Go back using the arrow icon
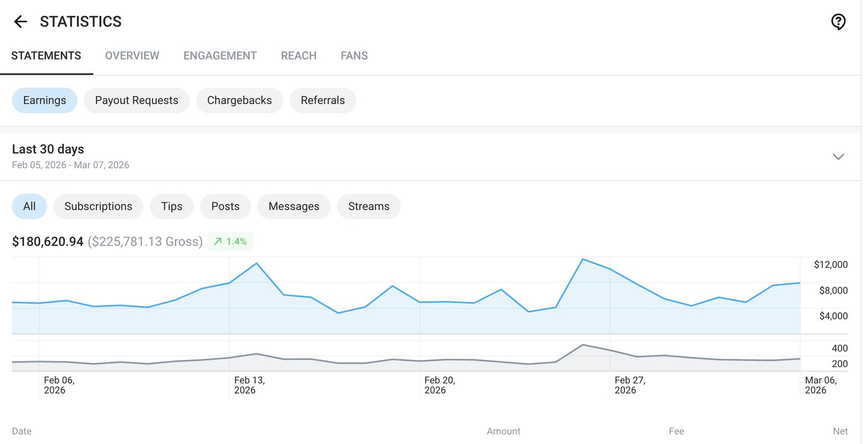 tap(20, 22)
